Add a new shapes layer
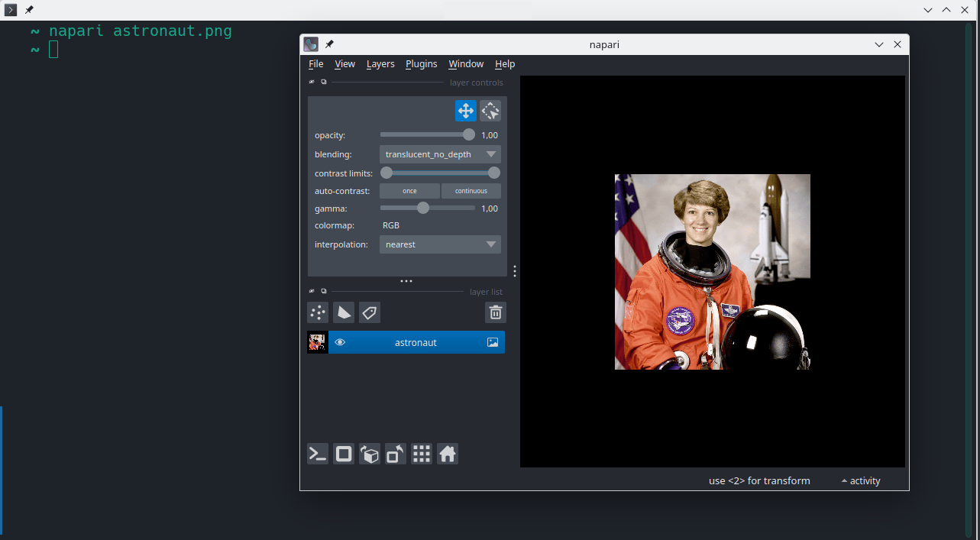Image resolution: width=980 pixels, height=540 pixels. coord(344,312)
